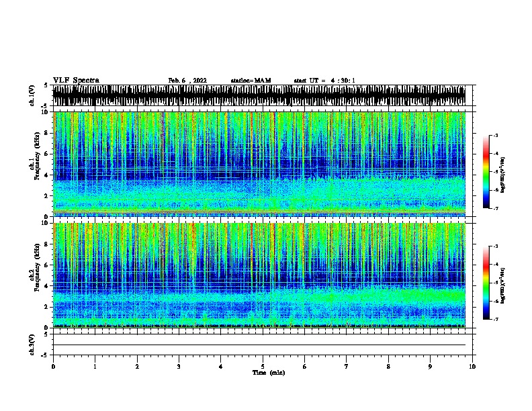Click time axis tick label '7'
The width and height of the screenshot is (532, 411).
pos(347,367)
